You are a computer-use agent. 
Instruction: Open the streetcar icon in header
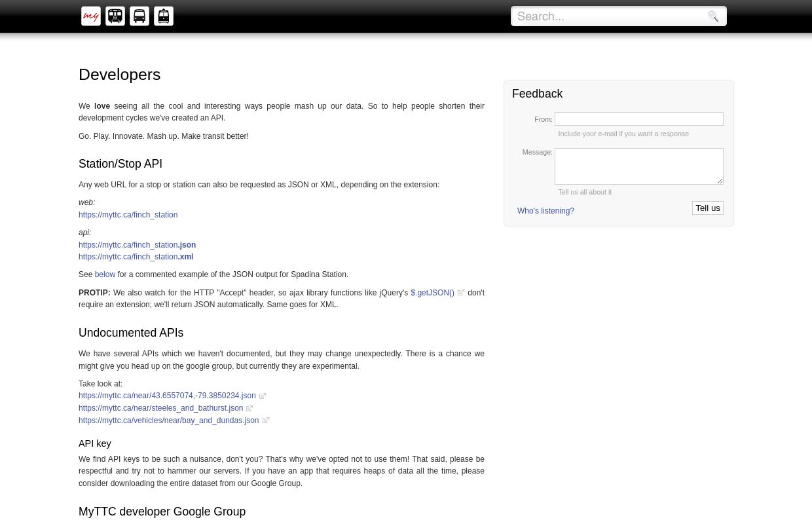click(x=164, y=16)
